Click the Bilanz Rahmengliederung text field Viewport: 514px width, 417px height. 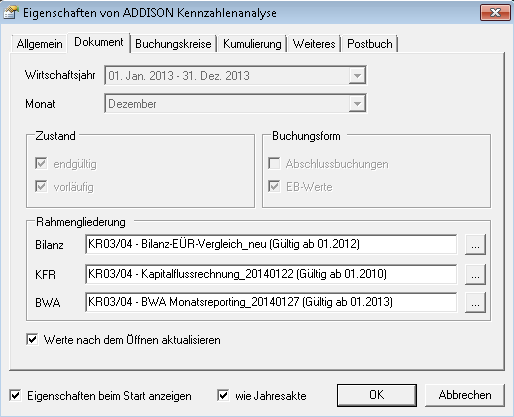[271, 244]
